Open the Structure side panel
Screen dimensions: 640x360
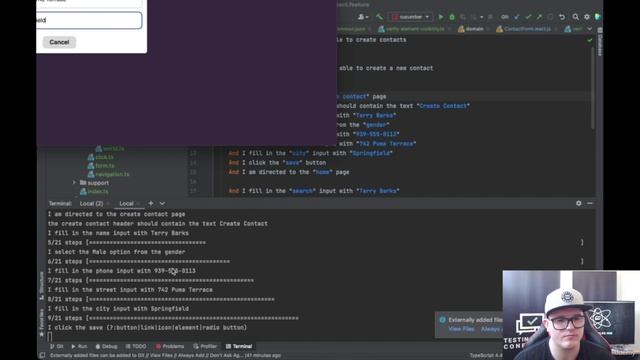click(42, 285)
